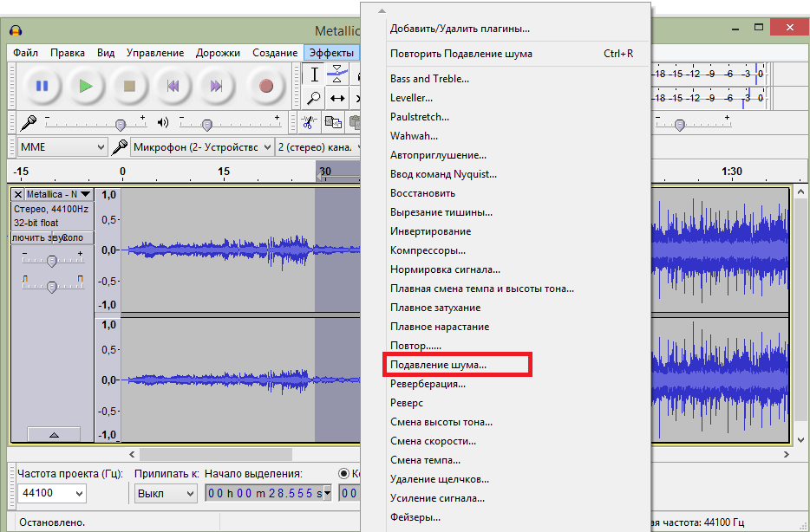Image resolution: width=810 pixels, height=532 pixels.
Task: Select the Envelope tool
Action: (337, 75)
